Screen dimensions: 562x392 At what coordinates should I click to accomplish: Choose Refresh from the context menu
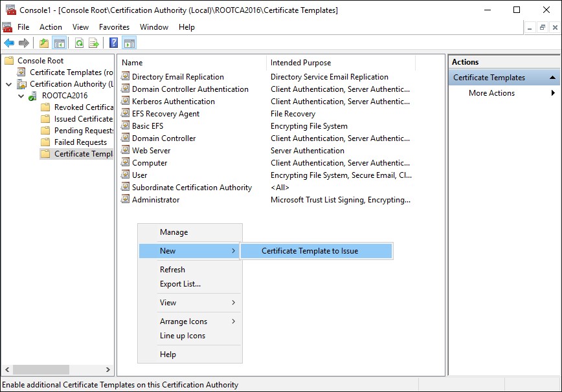(x=190, y=270)
